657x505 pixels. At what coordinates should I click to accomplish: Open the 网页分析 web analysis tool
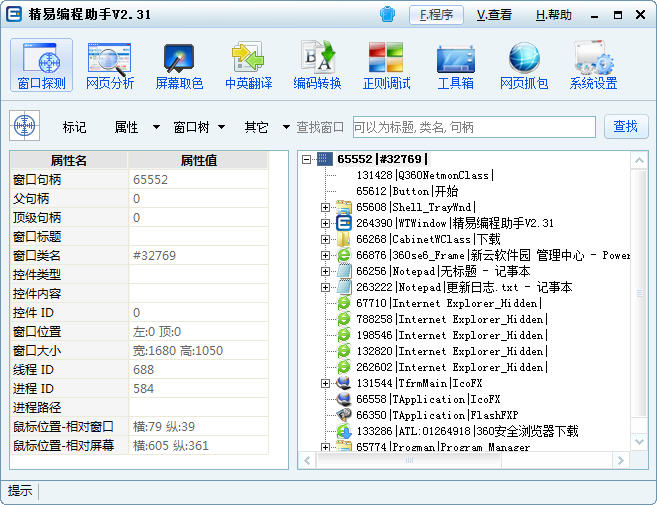[x=110, y=65]
